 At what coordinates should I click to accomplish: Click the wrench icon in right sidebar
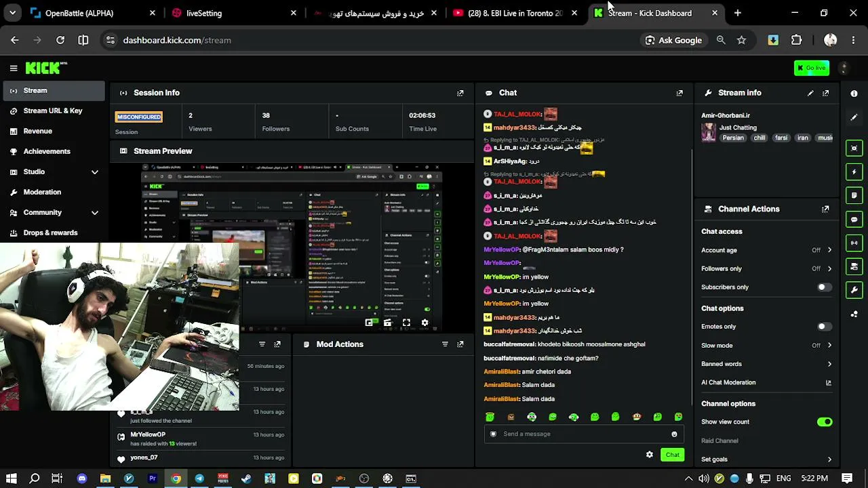[854, 290]
